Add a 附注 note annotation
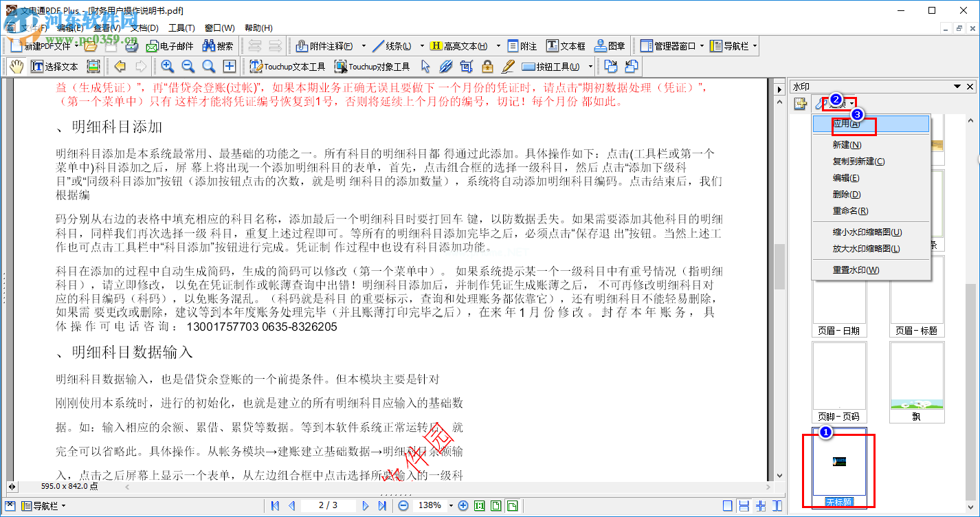The height and width of the screenshot is (517, 980). point(522,46)
